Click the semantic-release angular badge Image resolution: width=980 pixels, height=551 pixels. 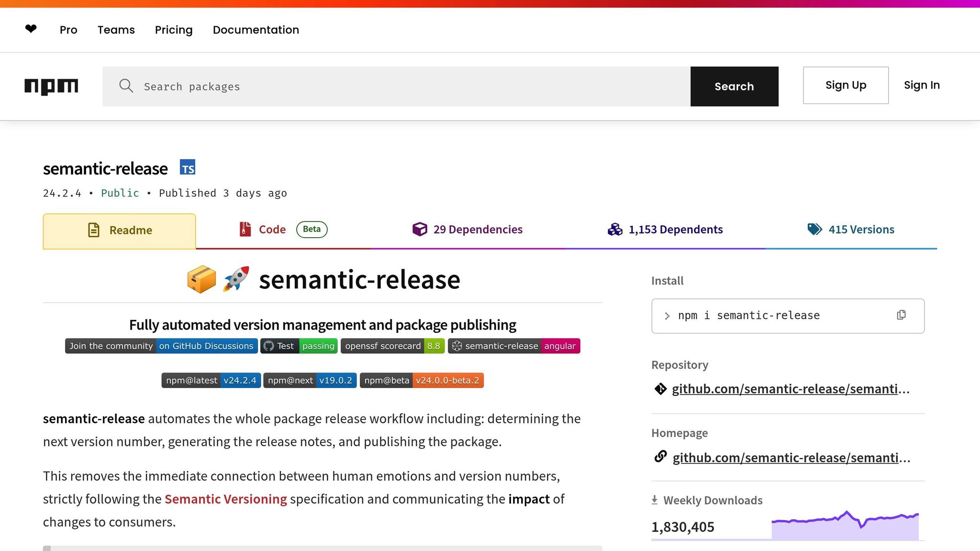(514, 346)
